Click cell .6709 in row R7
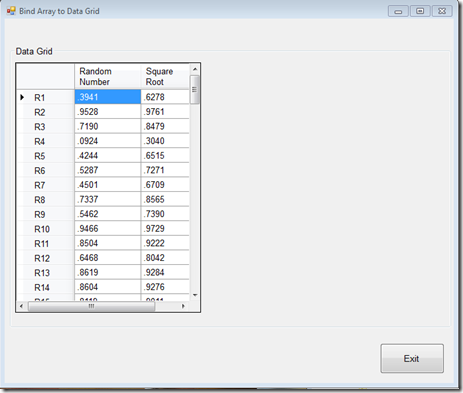Viewport: 463px width, 393px height. click(x=165, y=185)
